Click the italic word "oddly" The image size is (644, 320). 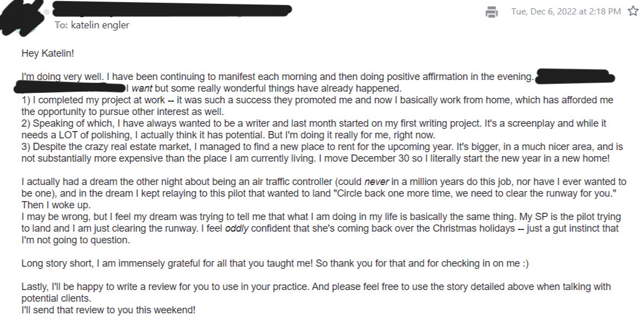pos(237,228)
